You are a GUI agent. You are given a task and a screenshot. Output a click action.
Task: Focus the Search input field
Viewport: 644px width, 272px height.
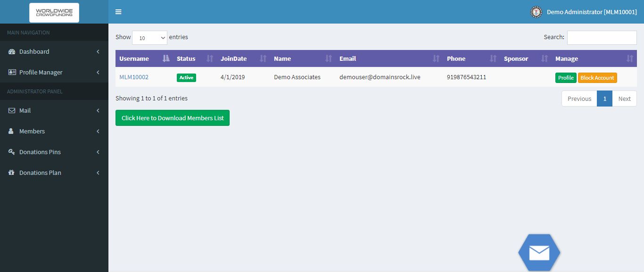pos(602,38)
